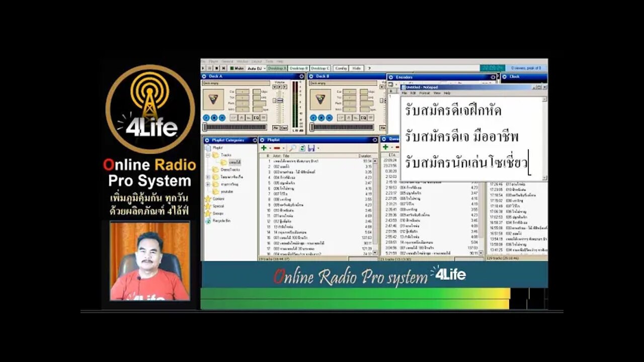The height and width of the screenshot is (362, 644).
Task: Collapse the Deck A panel icon
Action: point(204,76)
